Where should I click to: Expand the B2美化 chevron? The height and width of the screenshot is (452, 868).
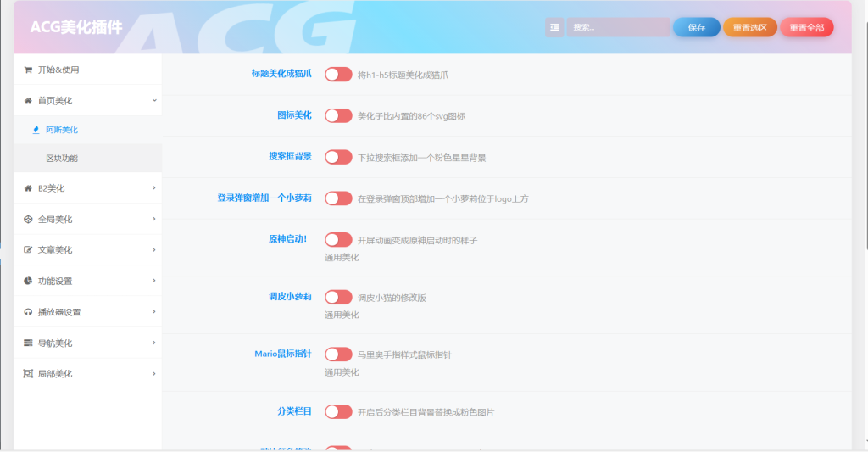click(x=154, y=187)
